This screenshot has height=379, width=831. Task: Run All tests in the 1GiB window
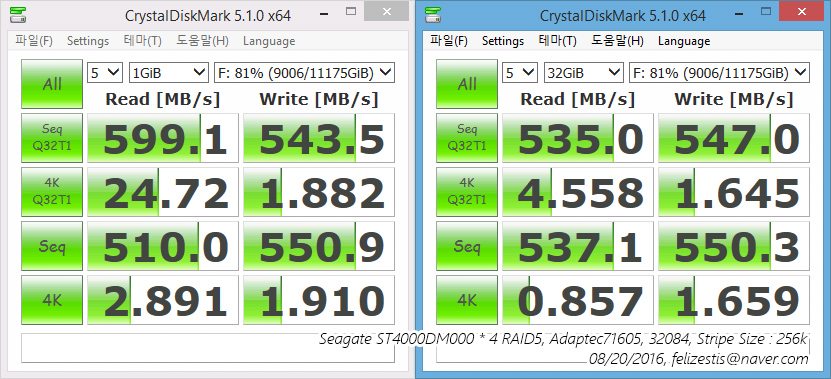coord(52,84)
